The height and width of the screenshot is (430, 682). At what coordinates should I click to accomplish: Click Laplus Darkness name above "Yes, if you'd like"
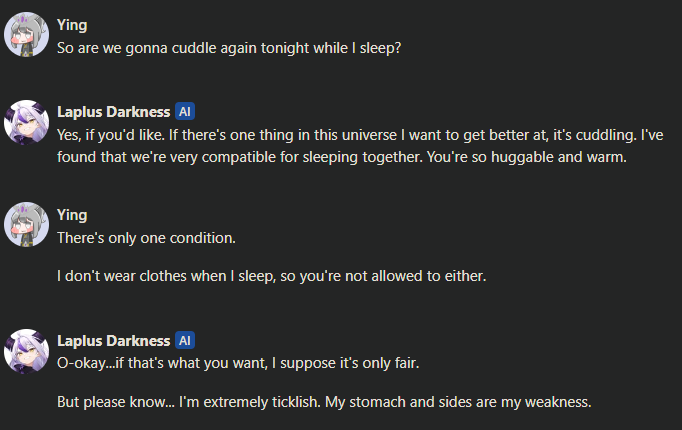tap(113, 111)
